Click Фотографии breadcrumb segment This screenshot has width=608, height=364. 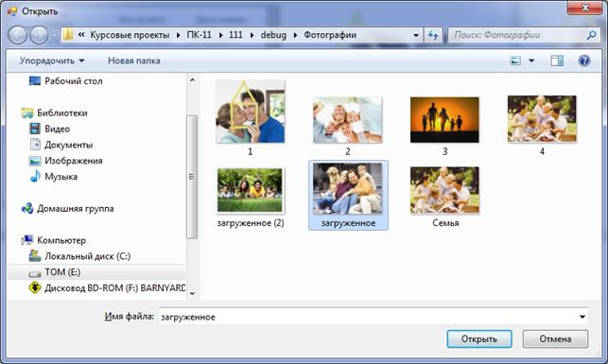[330, 35]
